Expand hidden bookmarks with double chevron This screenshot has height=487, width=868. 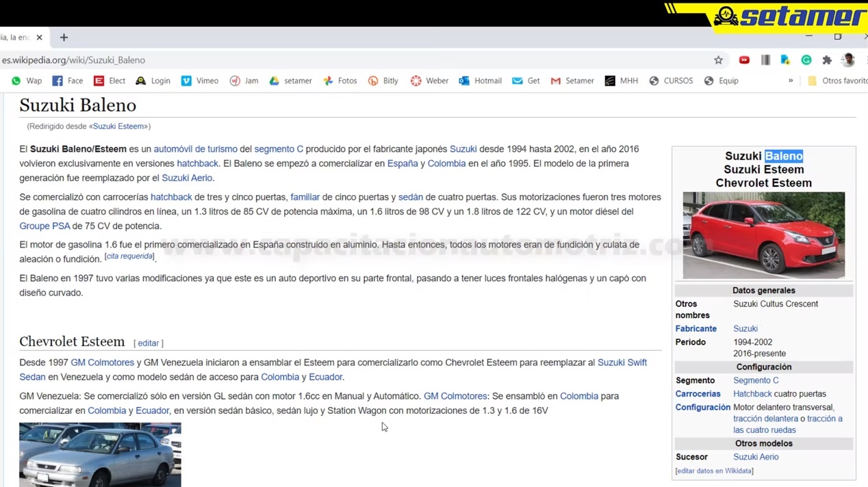click(x=791, y=81)
